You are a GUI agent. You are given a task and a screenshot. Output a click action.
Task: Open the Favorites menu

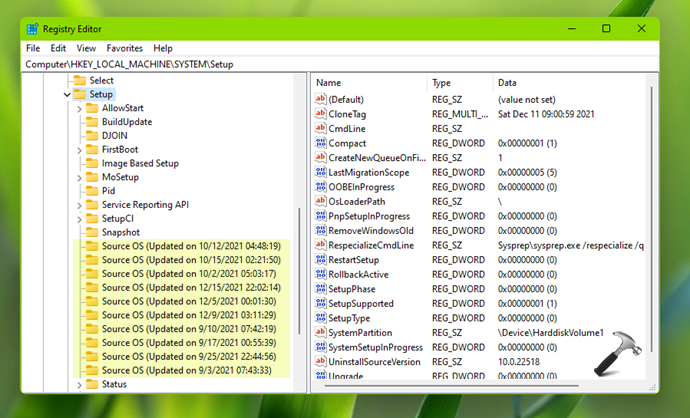125,48
